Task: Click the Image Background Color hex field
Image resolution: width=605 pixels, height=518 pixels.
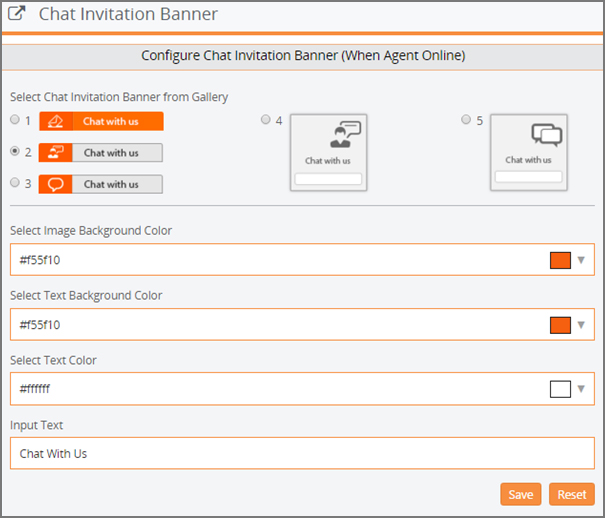Action: (x=302, y=260)
